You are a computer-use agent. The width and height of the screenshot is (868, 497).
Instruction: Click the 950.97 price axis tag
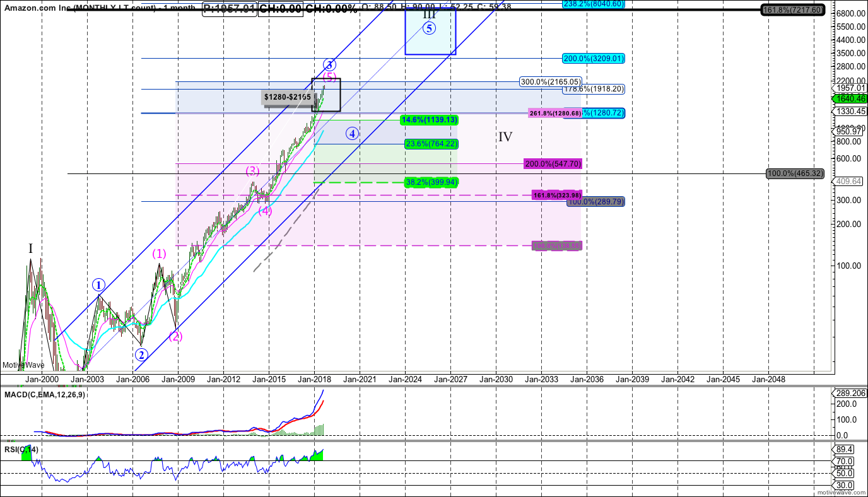pos(849,131)
